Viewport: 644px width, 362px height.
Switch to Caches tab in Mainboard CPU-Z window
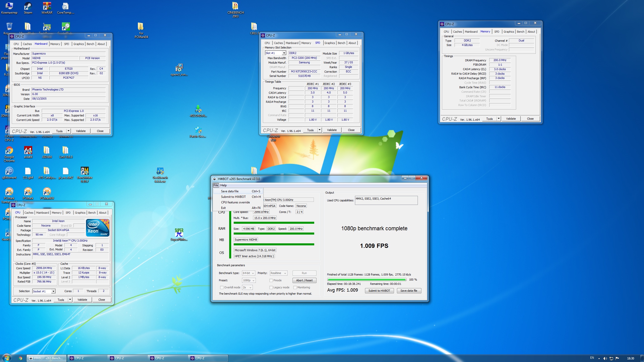[x=27, y=44]
